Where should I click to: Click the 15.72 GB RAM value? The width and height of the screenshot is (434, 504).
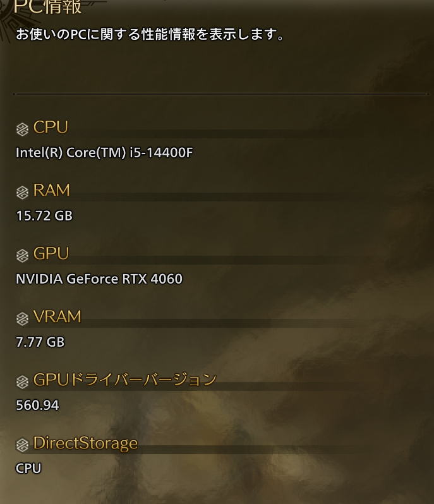(44, 215)
